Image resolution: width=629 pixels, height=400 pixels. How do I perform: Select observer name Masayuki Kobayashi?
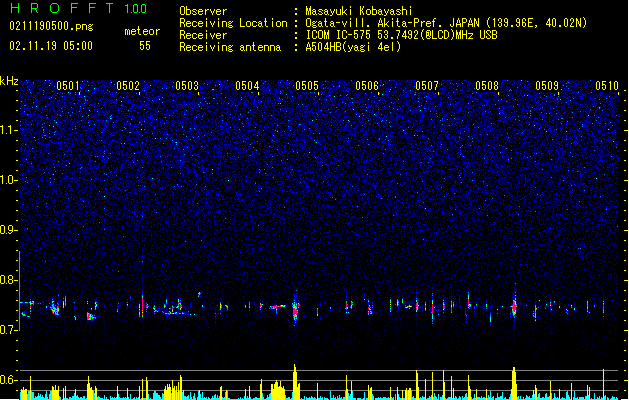[x=359, y=11]
